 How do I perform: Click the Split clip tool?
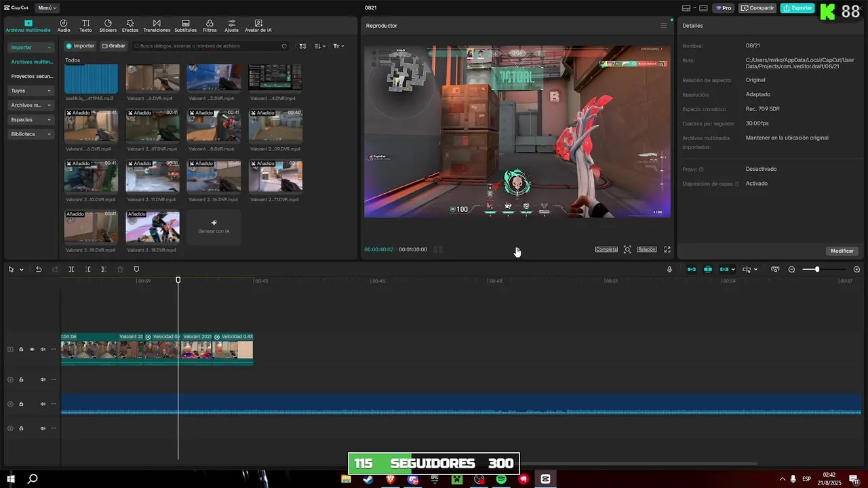pyautogui.click(x=71, y=270)
